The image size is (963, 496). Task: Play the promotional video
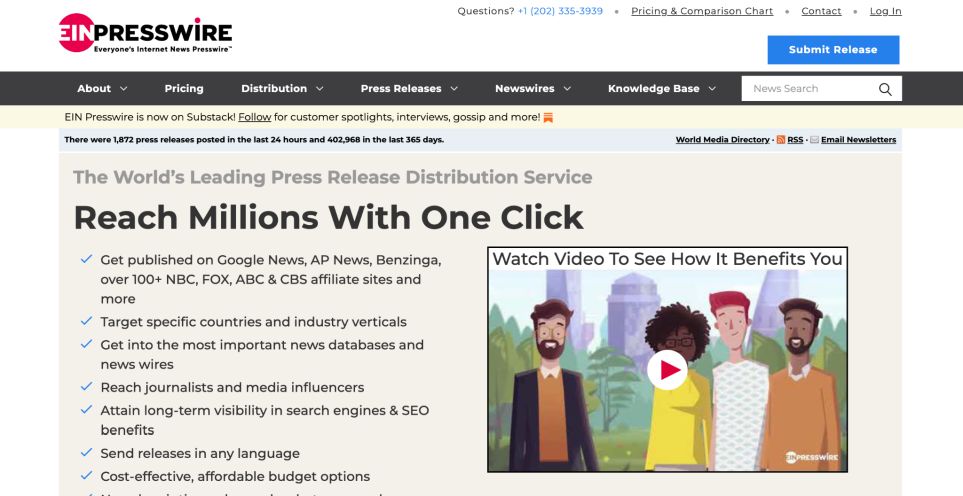(x=667, y=370)
